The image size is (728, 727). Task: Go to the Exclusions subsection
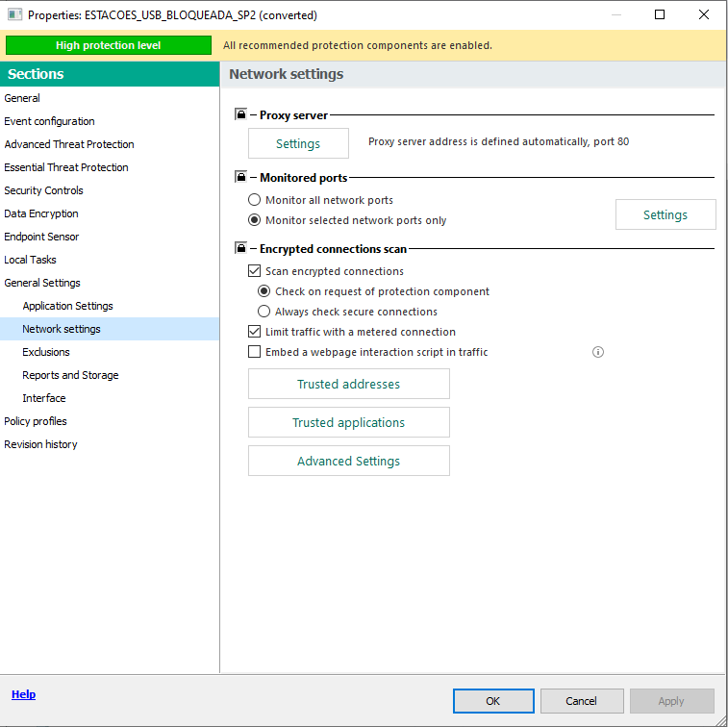(x=46, y=352)
